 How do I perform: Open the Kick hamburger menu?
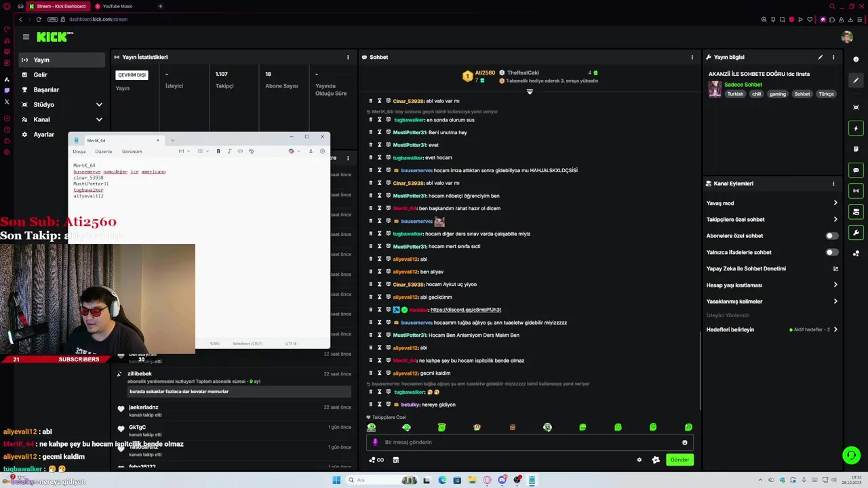point(26,37)
